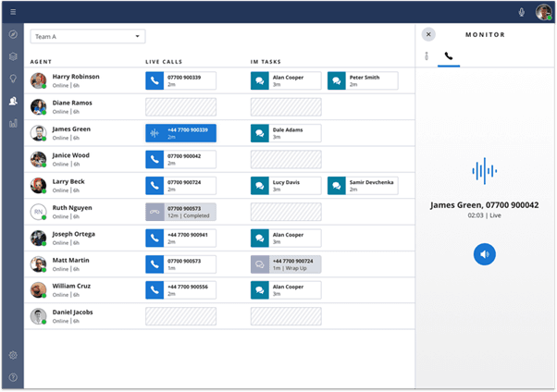The image size is (557, 392).
Task: Open Samir Devchenka IM task
Action: 363,186
